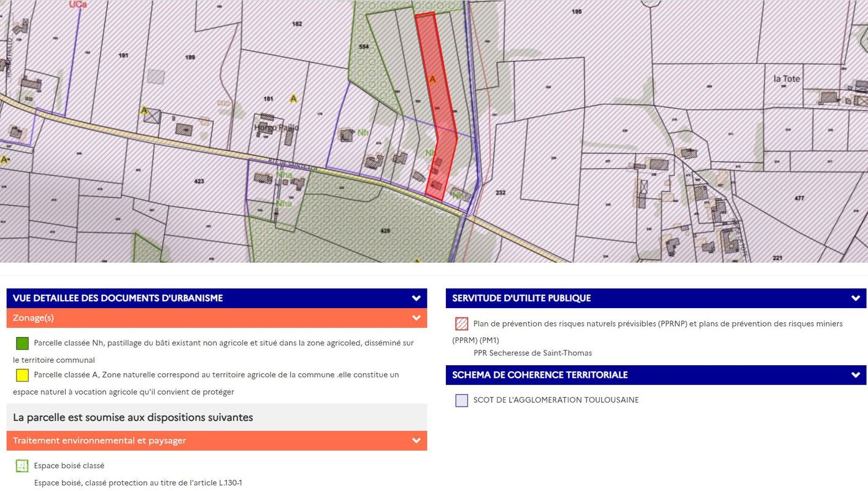Toggle the Servitude d'utilité publique section
Image resolution: width=868 pixels, height=491 pixels.
[x=855, y=298]
